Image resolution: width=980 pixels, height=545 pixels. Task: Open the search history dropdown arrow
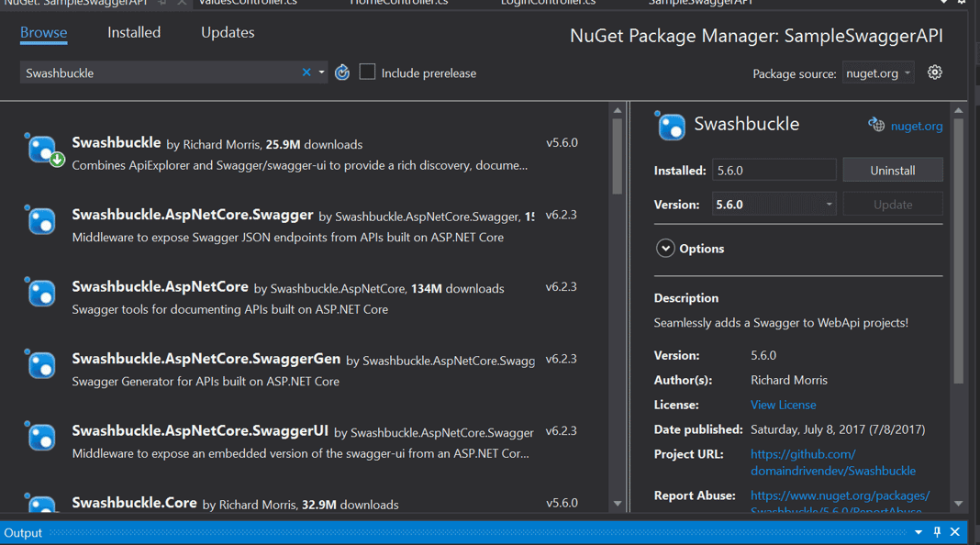click(321, 72)
